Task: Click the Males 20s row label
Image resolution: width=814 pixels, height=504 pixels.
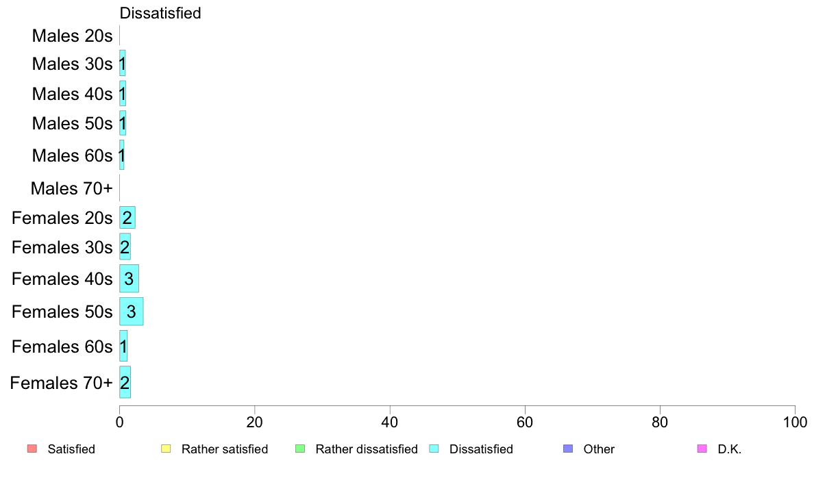Action: click(72, 36)
